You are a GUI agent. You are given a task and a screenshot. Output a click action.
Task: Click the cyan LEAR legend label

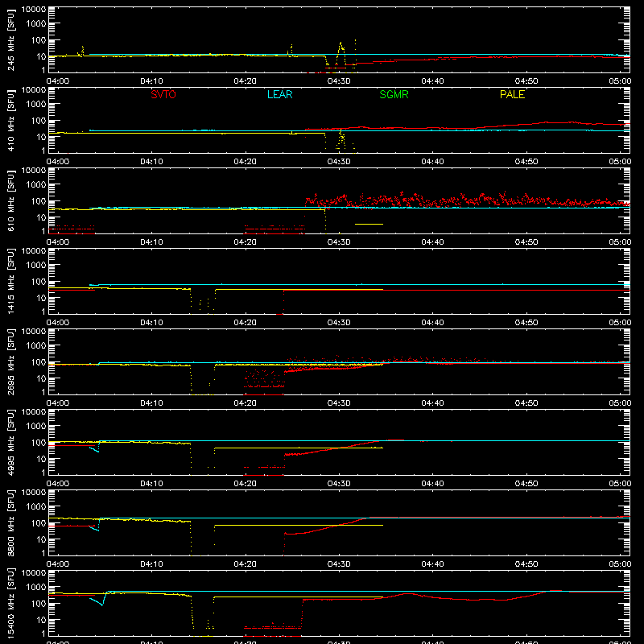[x=279, y=94]
